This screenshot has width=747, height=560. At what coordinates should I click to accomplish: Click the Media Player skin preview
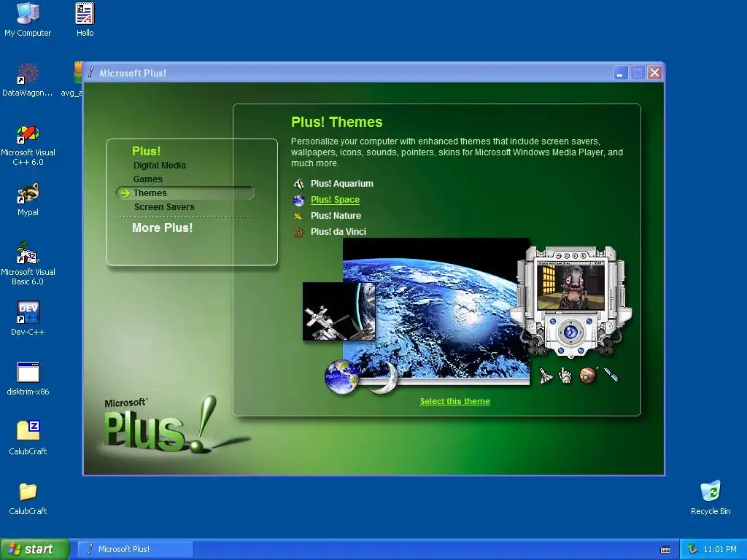570,302
